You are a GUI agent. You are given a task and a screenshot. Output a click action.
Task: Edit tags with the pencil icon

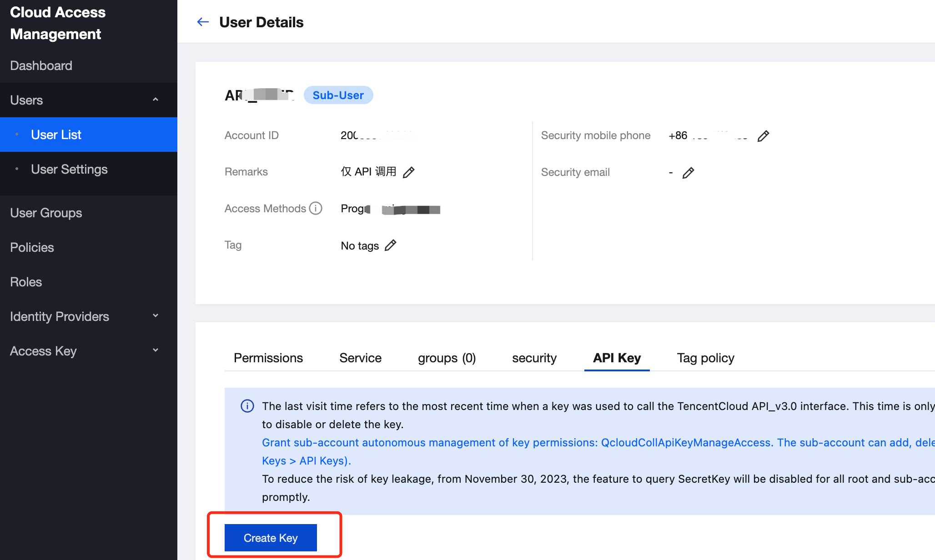(390, 245)
